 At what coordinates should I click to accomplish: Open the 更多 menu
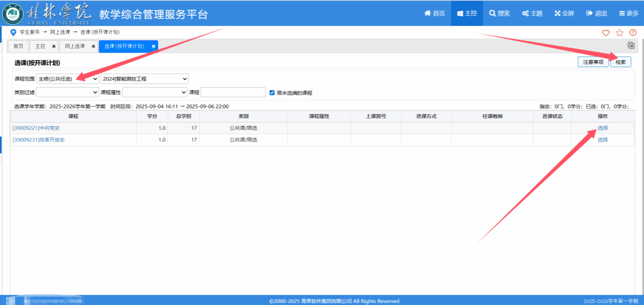tap(629, 13)
